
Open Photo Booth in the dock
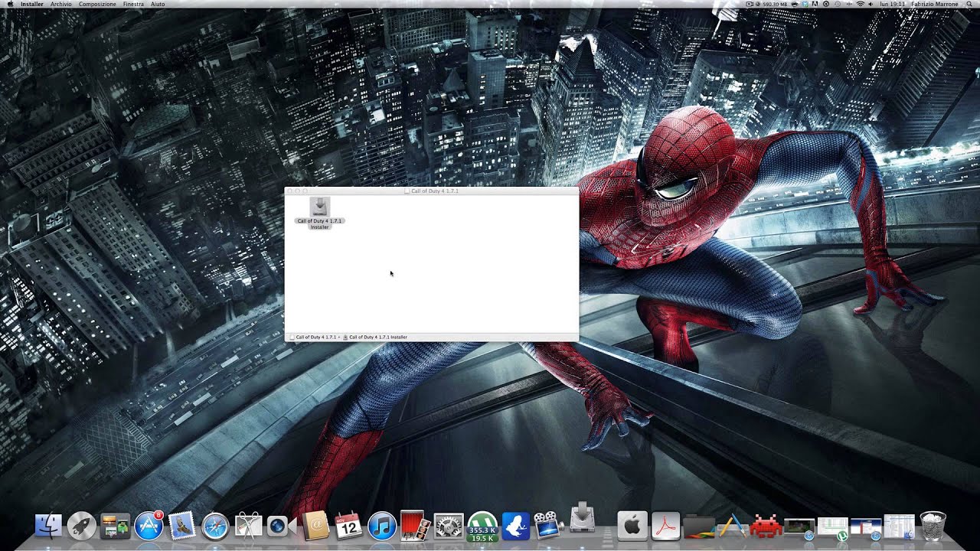(415, 526)
